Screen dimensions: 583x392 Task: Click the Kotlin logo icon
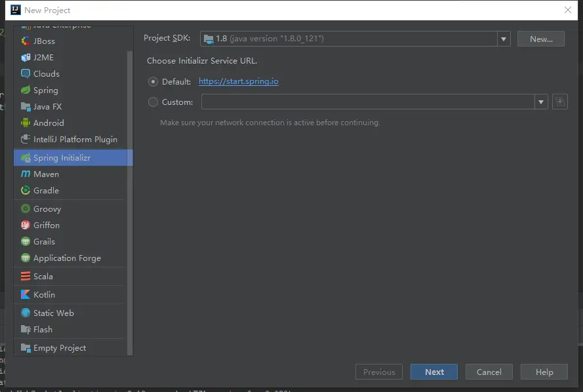pyautogui.click(x=26, y=294)
